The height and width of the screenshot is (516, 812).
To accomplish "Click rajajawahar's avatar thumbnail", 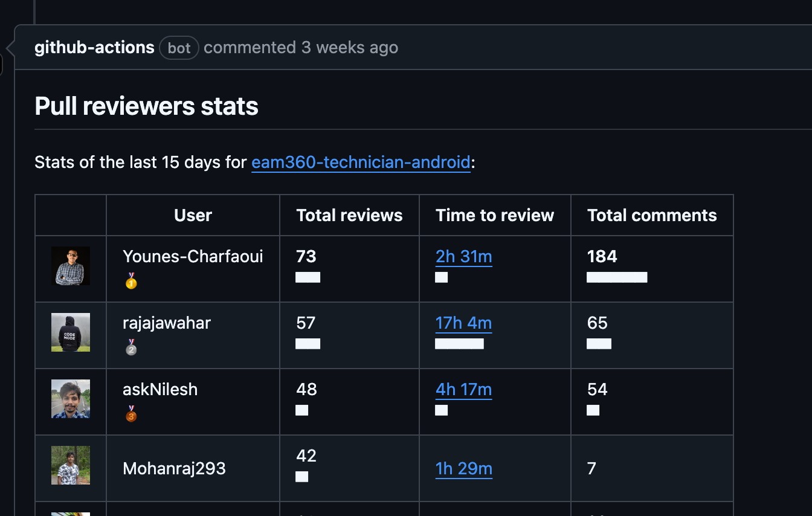I will [71, 332].
